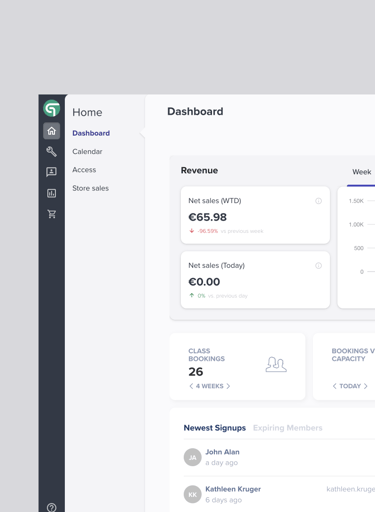Click left chevron beside TODAY
Image resolution: width=375 pixels, height=512 pixels.
click(x=334, y=386)
